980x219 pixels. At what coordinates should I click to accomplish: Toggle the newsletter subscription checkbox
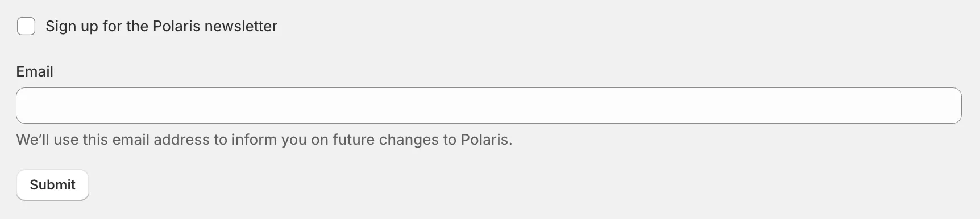pyautogui.click(x=26, y=26)
